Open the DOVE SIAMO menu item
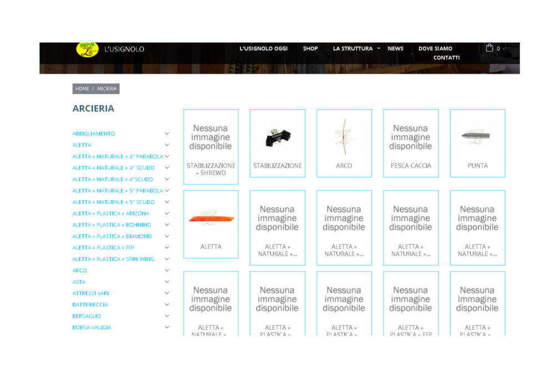 coord(435,48)
